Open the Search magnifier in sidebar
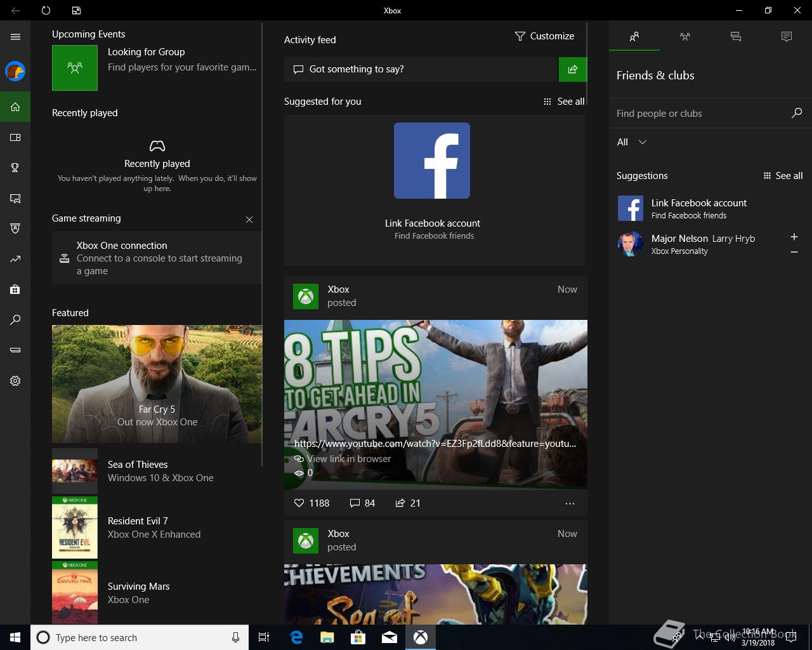This screenshot has width=812, height=650. (x=15, y=320)
